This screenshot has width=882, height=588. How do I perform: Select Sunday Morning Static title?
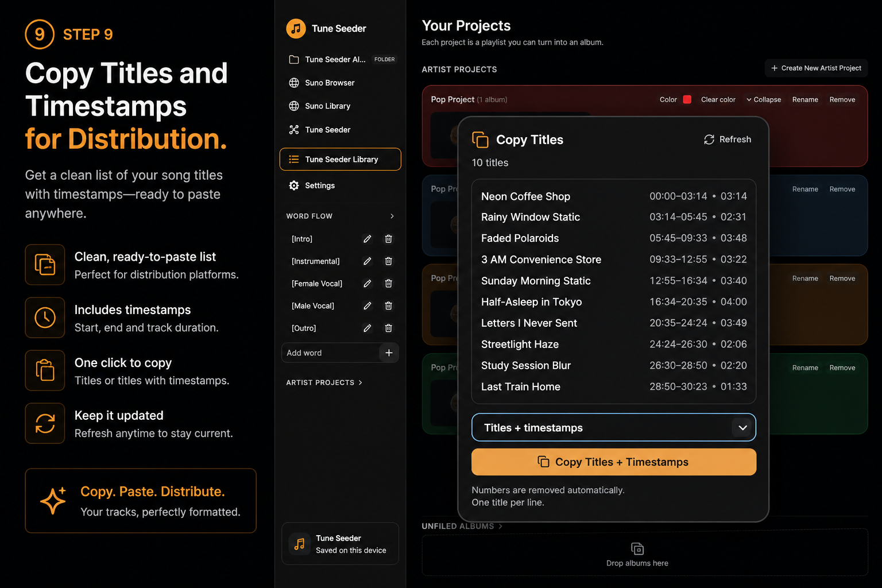(536, 281)
